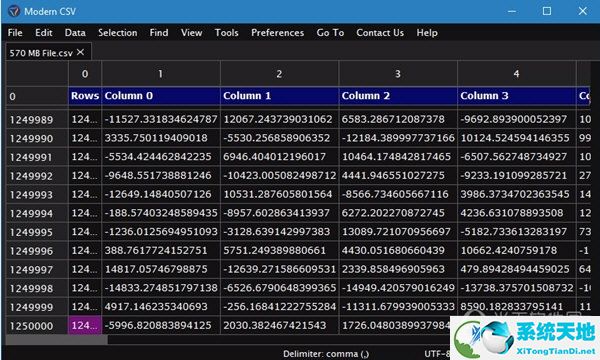Image resolution: width=600 pixels, height=360 pixels.
Task: Select column header 3
Action: [398, 74]
